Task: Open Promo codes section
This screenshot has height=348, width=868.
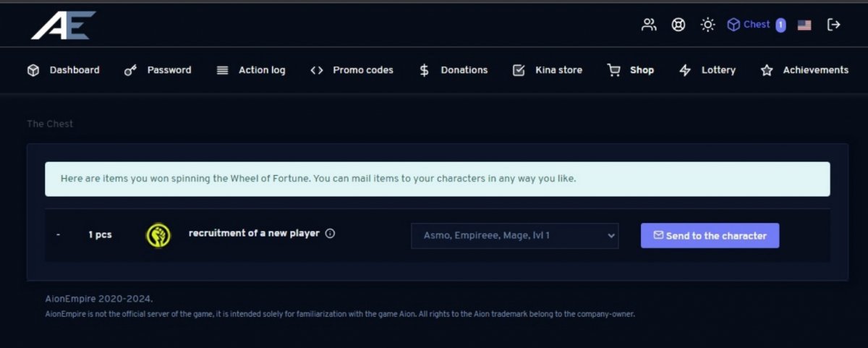Action: [352, 70]
